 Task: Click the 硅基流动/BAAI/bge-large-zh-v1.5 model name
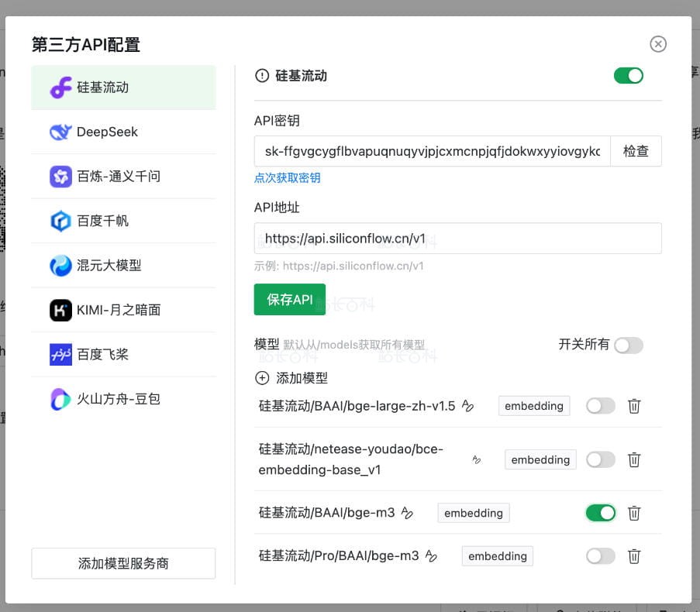click(357, 406)
